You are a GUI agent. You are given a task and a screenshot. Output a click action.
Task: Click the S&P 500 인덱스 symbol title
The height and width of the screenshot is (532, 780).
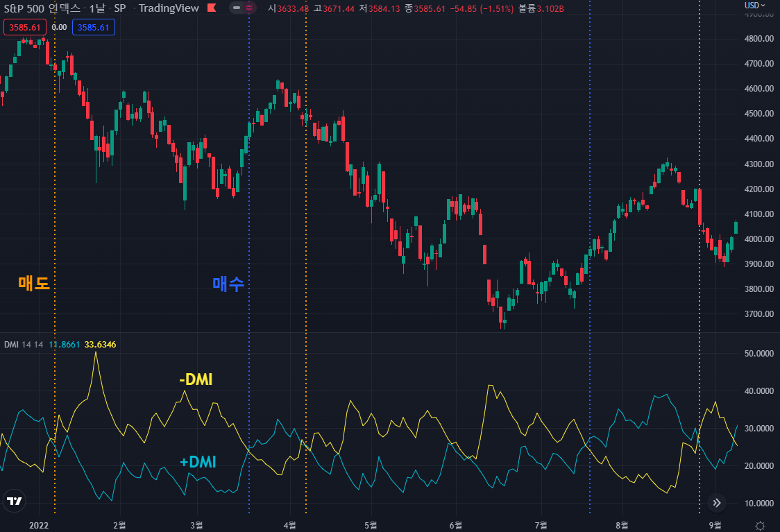coord(42,8)
